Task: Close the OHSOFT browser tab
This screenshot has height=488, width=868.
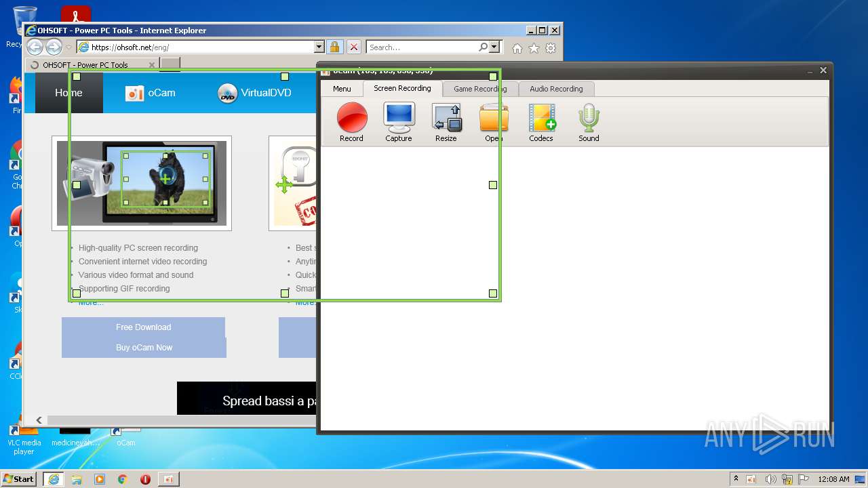Action: pyautogui.click(x=151, y=65)
